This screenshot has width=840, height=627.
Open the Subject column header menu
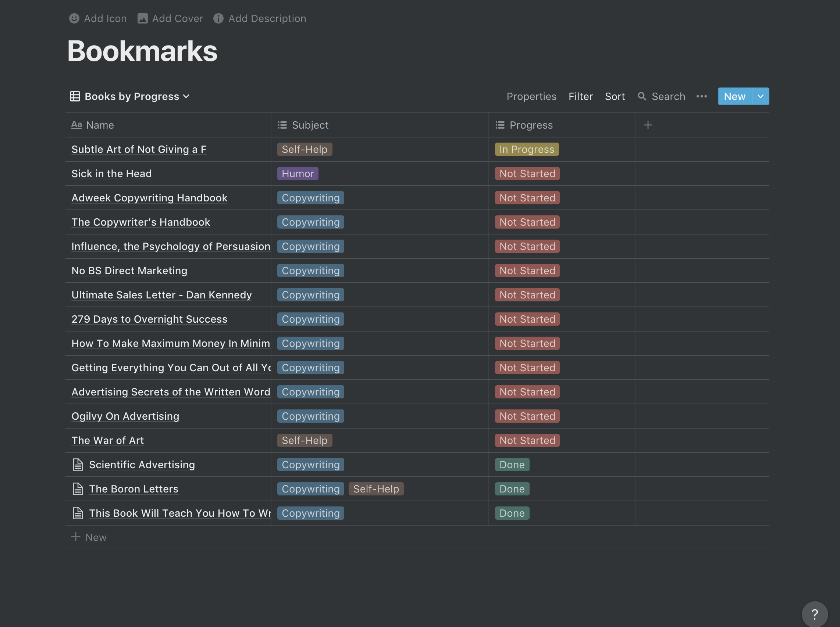310,125
